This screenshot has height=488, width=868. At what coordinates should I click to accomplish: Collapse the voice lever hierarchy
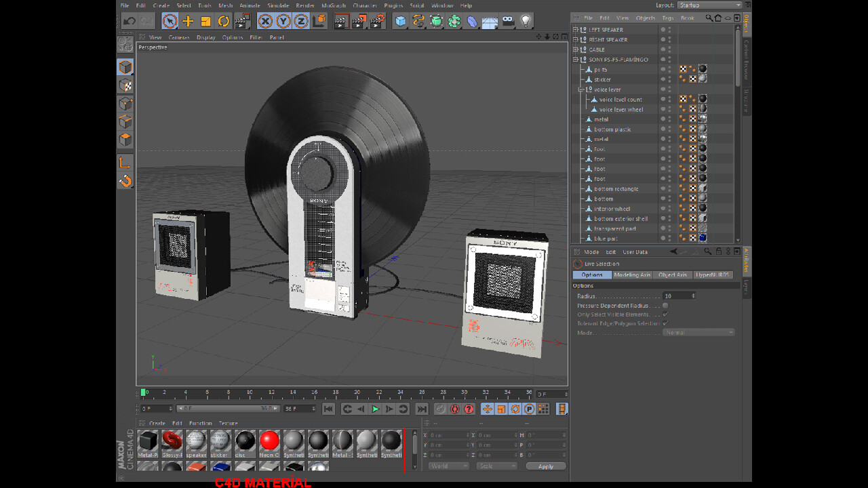pos(580,89)
